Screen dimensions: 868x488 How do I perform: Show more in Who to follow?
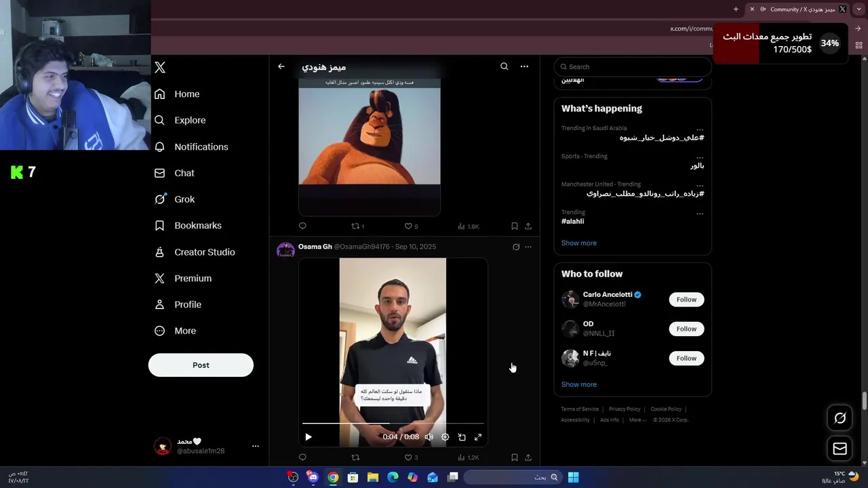(x=578, y=384)
